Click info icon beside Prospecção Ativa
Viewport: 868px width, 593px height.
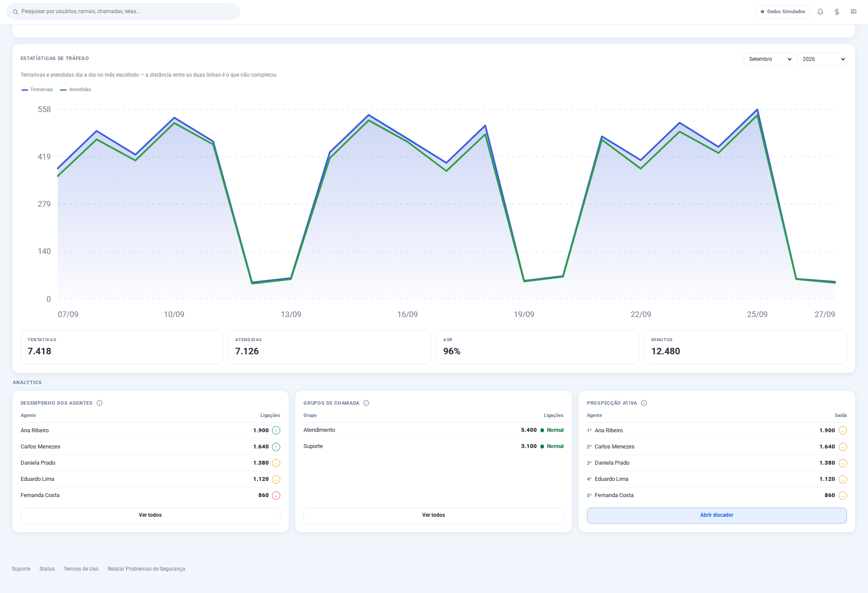coord(644,403)
